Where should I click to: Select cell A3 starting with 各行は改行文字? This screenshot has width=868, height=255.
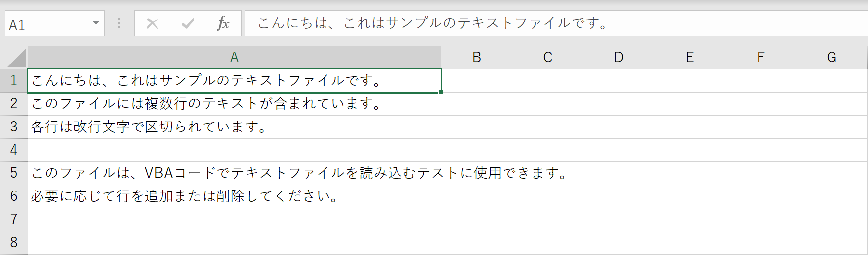[x=234, y=127]
